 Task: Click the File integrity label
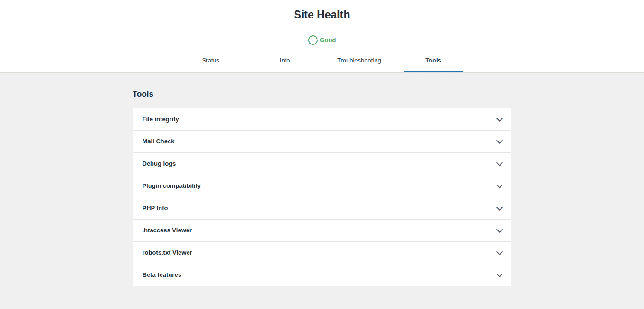(x=161, y=119)
